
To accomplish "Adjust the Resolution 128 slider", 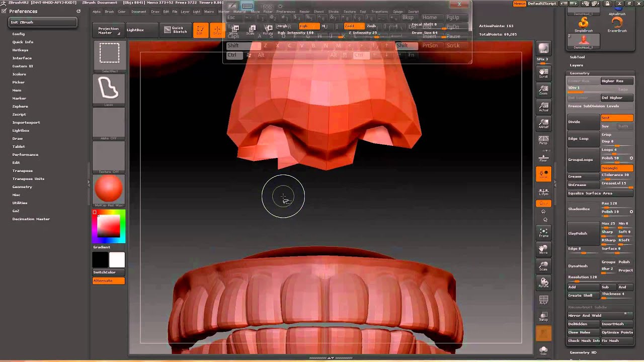I will (600, 277).
